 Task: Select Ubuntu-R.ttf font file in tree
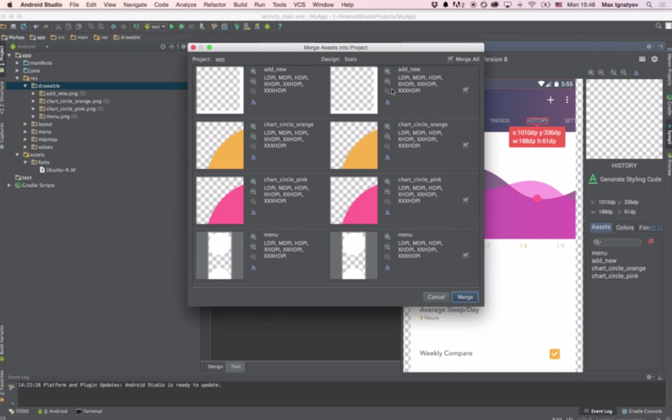tap(57, 170)
